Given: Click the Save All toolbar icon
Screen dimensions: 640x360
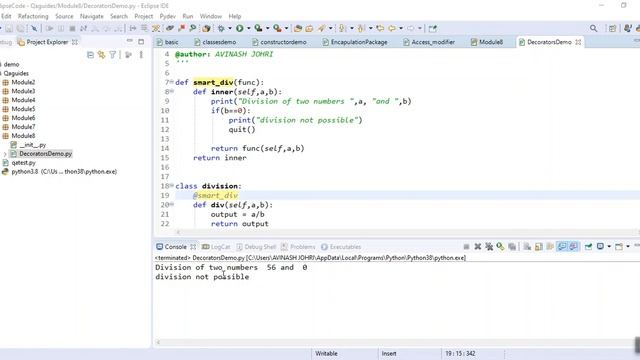Looking at the screenshot, I should pos(20,28).
